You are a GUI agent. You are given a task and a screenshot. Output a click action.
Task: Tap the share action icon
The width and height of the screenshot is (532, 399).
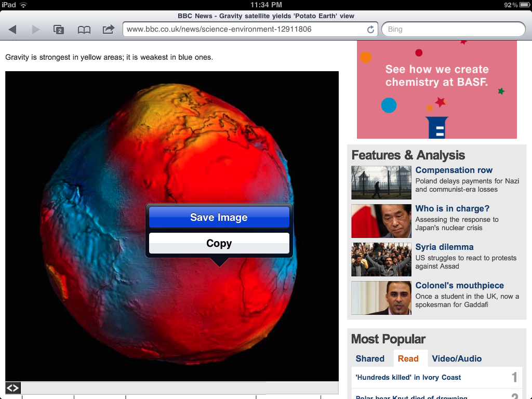click(108, 29)
